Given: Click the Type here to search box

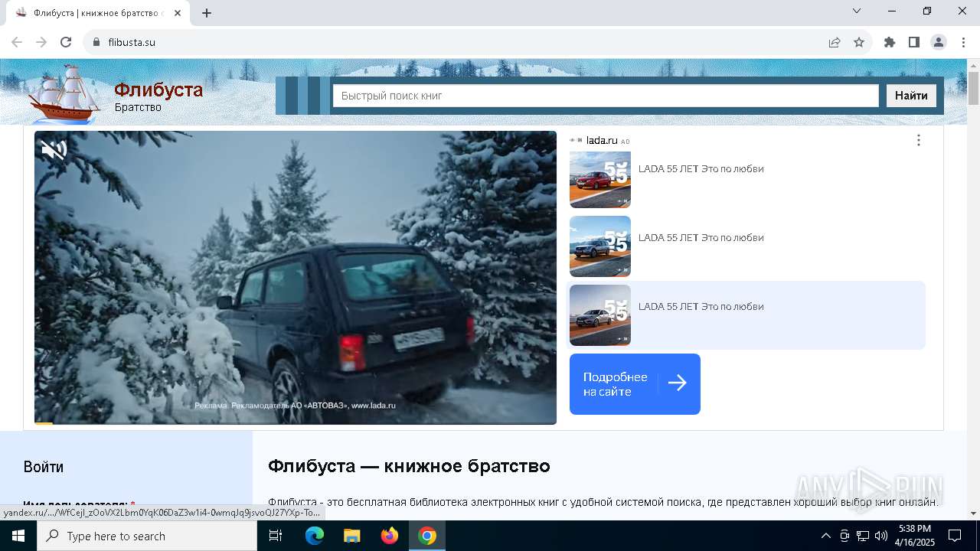Looking at the screenshot, I should click(x=147, y=536).
